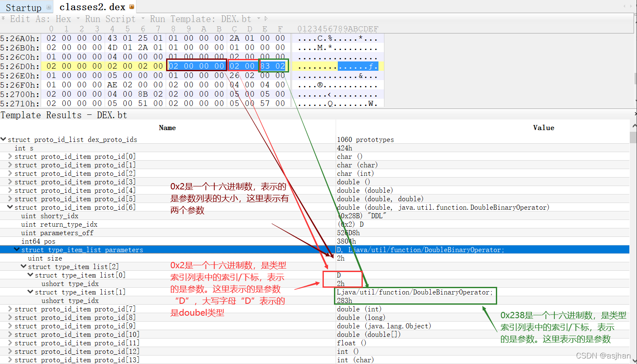The height and width of the screenshot is (364, 637).
Task: Expand proto_id[1] item
Action: (10, 165)
